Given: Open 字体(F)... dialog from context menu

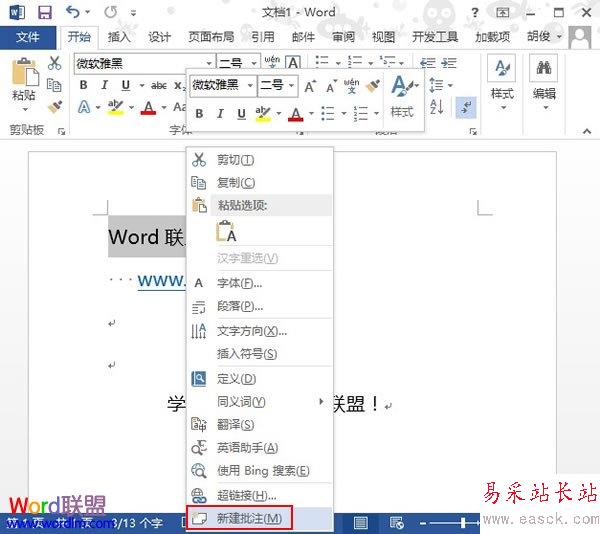Looking at the screenshot, I should pos(260,283).
